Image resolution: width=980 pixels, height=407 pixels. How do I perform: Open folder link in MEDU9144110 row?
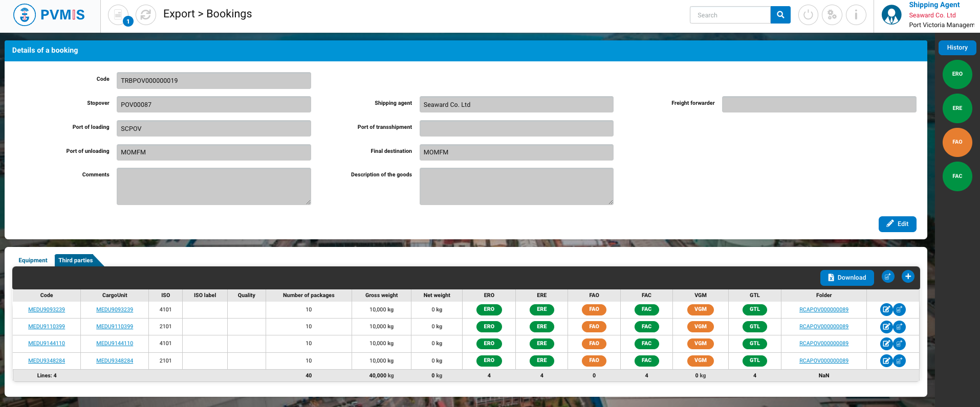point(823,344)
